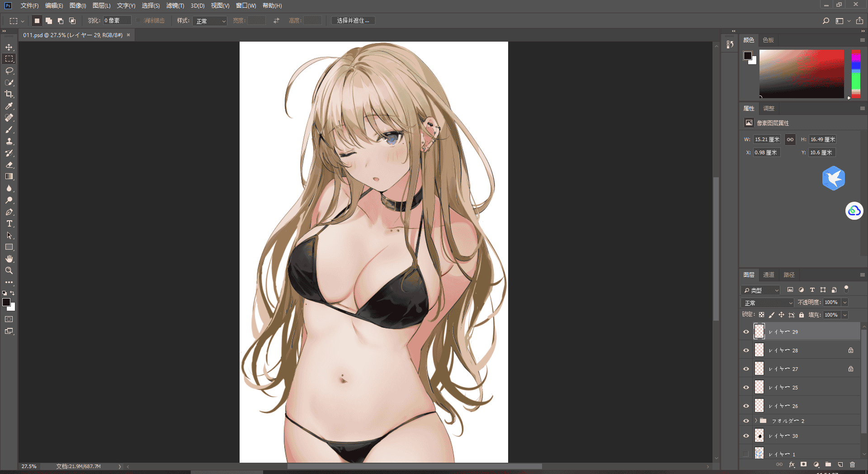Select the Gradient tool
Image resolution: width=868 pixels, height=474 pixels.
(9, 176)
